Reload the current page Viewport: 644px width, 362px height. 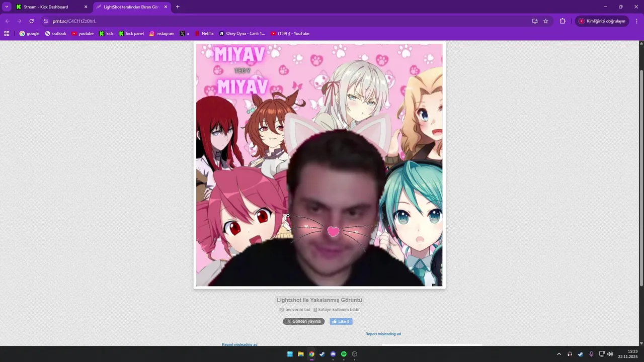[x=32, y=21]
